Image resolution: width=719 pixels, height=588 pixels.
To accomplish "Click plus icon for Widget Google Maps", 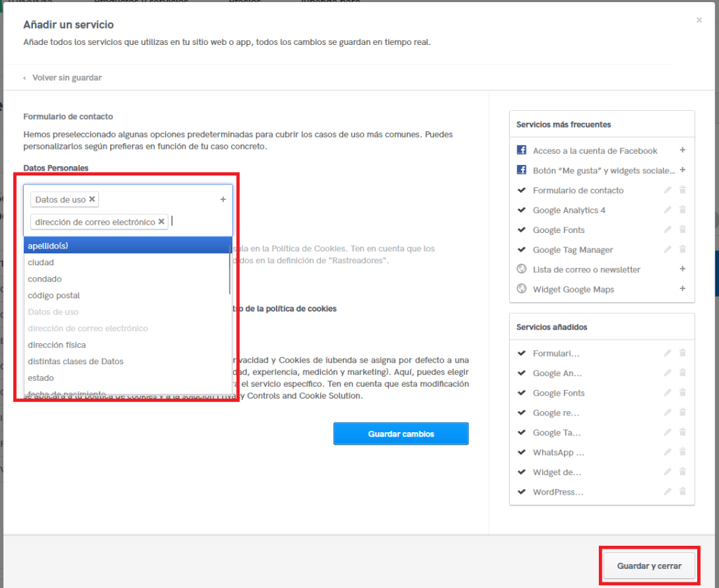I will click(x=682, y=289).
